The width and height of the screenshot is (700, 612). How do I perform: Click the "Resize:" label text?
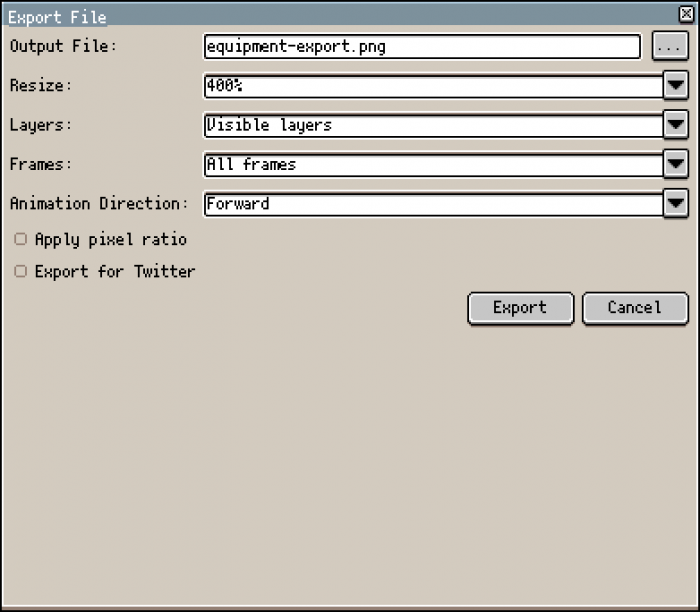42,86
